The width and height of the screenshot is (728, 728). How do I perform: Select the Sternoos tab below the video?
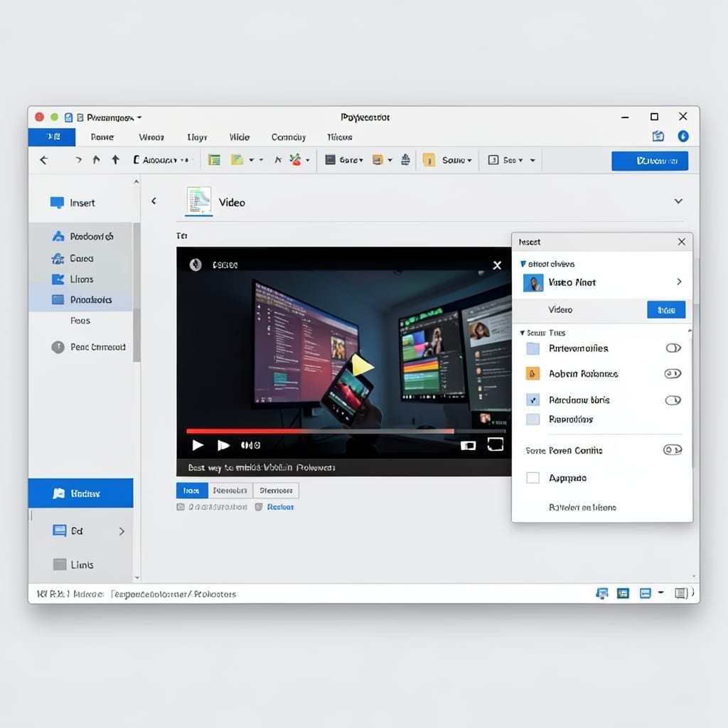(x=276, y=491)
